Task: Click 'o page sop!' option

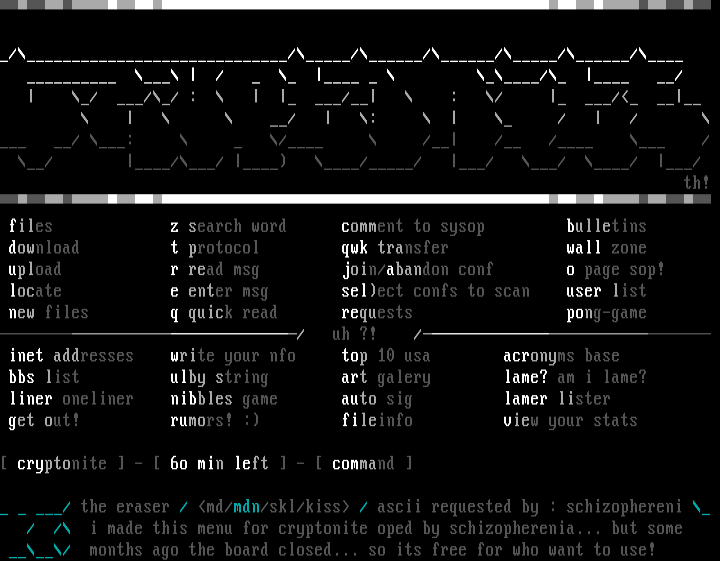Action: click(x=615, y=270)
